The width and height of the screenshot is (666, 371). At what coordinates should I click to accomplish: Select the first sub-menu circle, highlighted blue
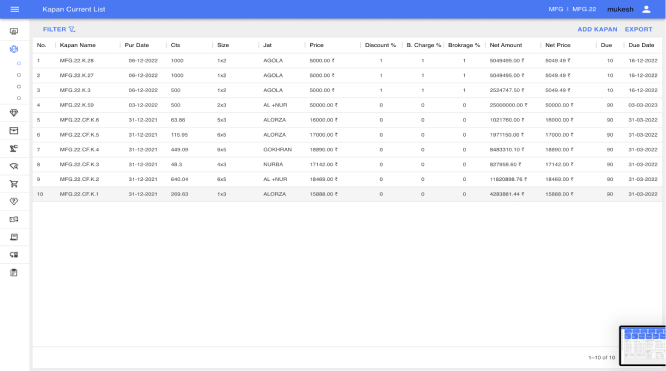[19, 64]
